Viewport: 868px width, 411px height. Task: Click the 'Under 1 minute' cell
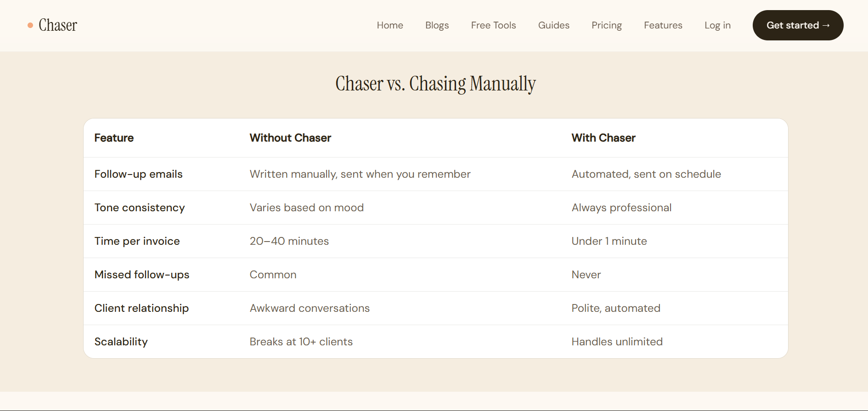[609, 241]
